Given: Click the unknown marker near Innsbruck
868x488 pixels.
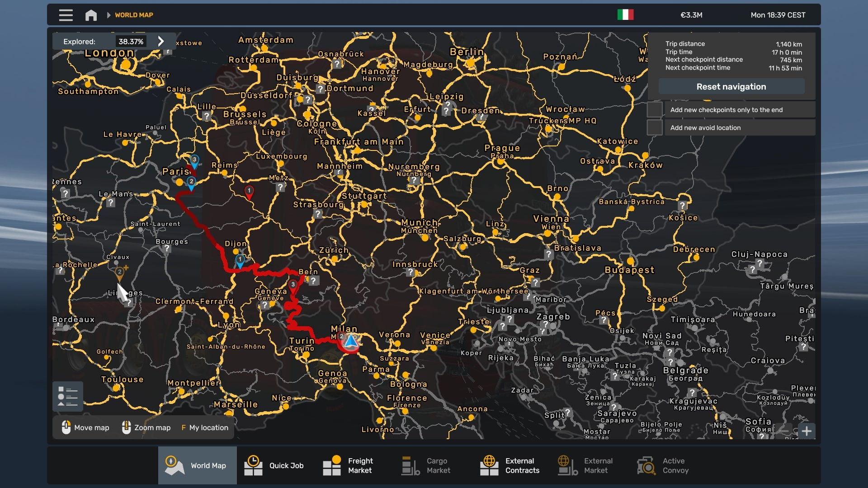Looking at the screenshot, I should coord(410,272).
